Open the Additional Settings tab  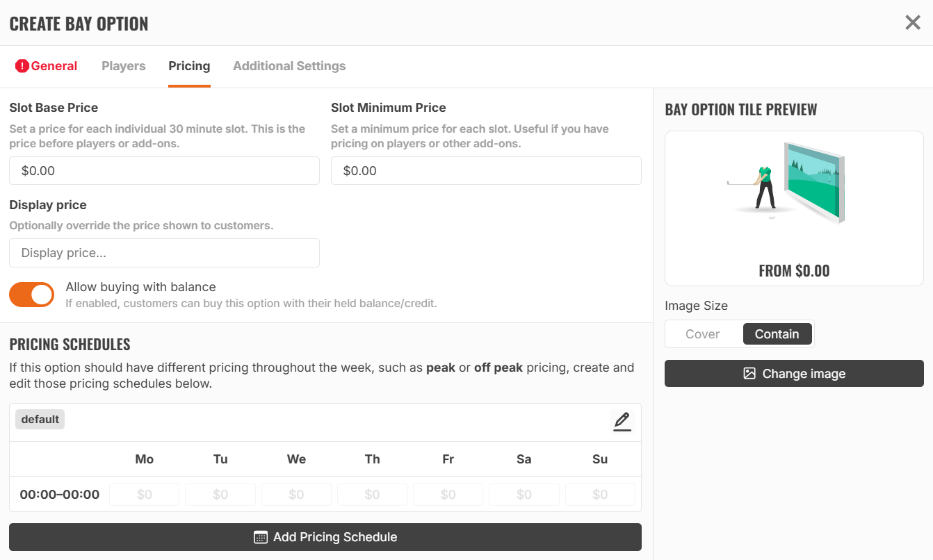289,66
